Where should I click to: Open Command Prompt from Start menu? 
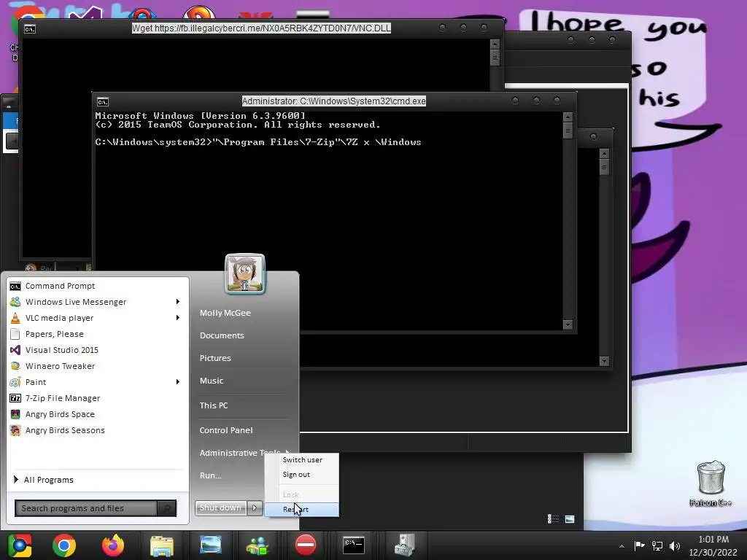[x=60, y=286]
